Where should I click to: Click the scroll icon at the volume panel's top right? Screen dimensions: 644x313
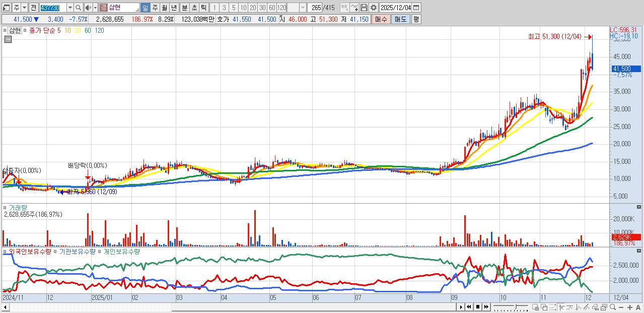point(639,207)
